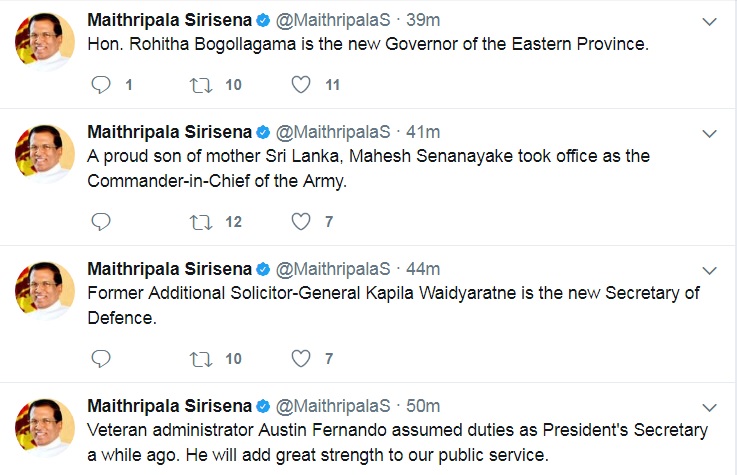Like the Eastern Province Governor tweet
This screenshot has width=737, height=475.
300,85
